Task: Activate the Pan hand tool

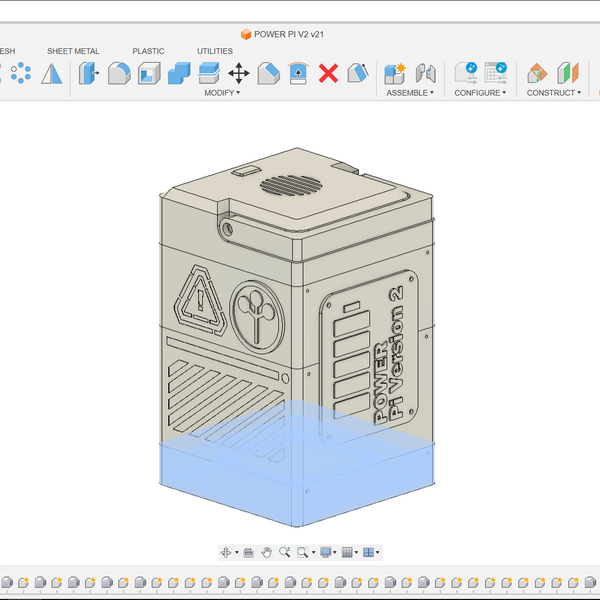Action: coord(267,552)
